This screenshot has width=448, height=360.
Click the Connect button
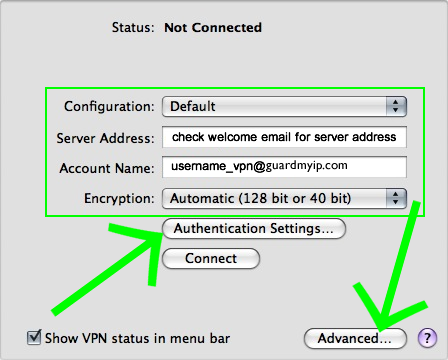click(211, 258)
